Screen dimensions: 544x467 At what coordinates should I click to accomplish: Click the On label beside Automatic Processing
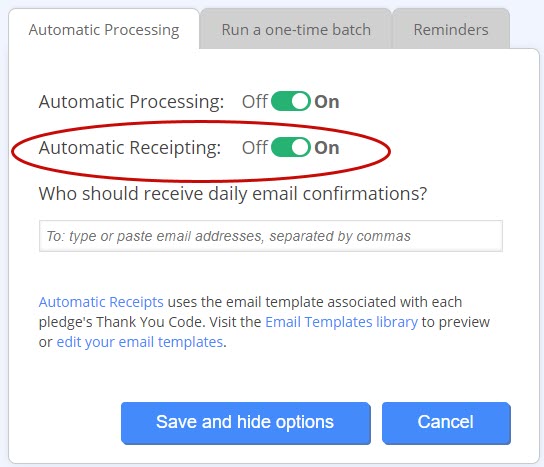(x=326, y=102)
